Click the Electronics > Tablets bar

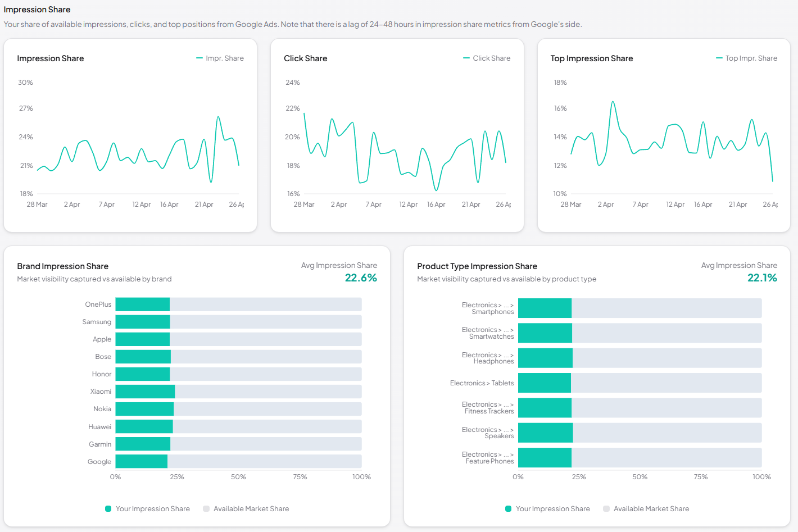(x=545, y=383)
